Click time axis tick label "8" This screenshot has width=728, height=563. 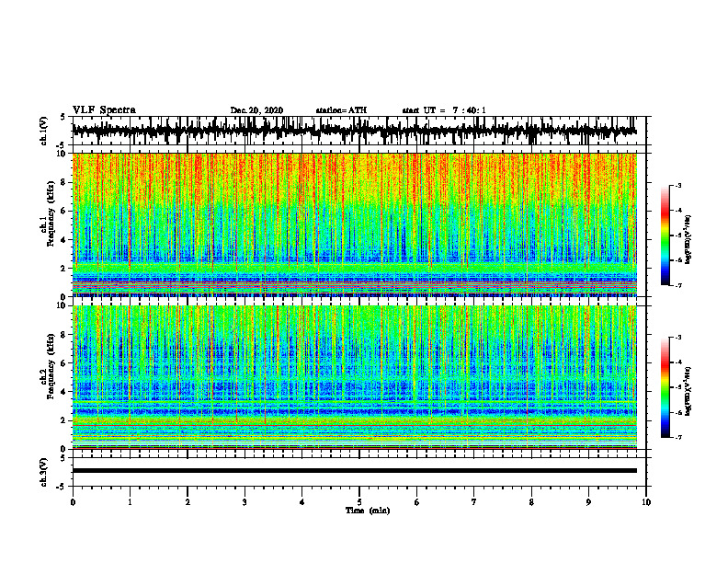click(x=531, y=502)
